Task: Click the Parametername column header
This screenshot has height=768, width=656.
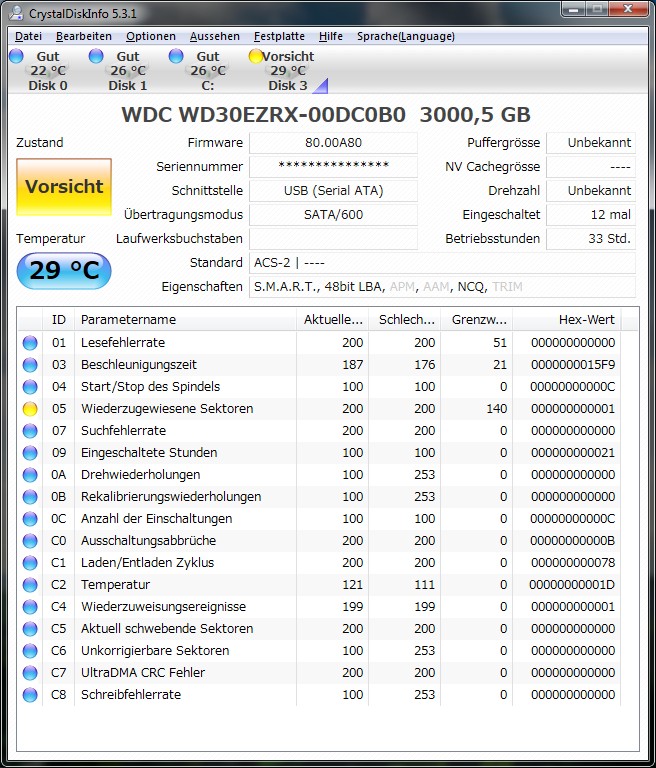Action: coord(185,320)
